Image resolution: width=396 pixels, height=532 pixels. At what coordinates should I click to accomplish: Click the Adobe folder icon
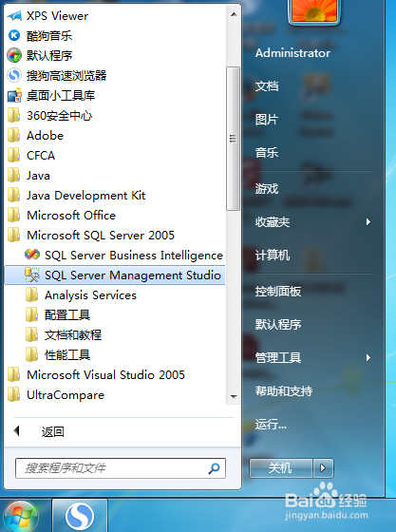(x=14, y=135)
